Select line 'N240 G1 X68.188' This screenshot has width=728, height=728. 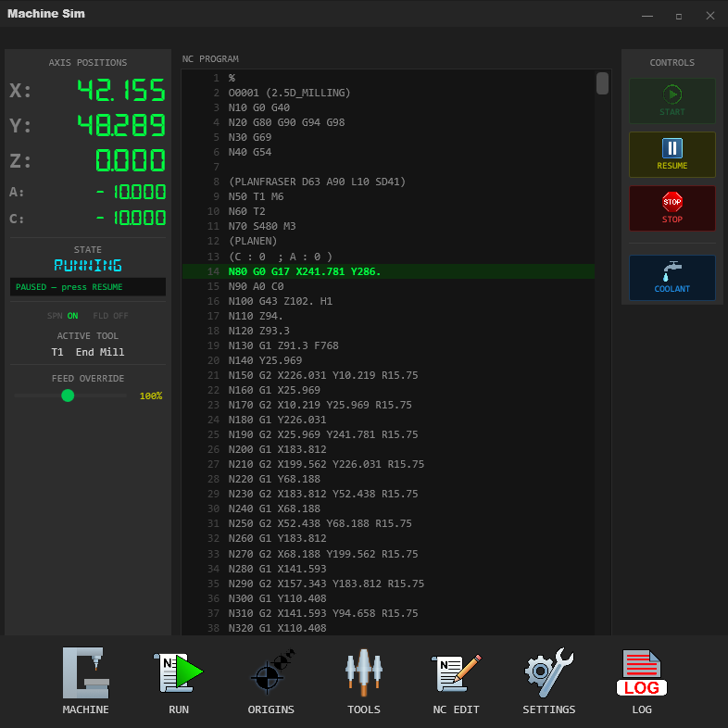[x=388, y=509]
